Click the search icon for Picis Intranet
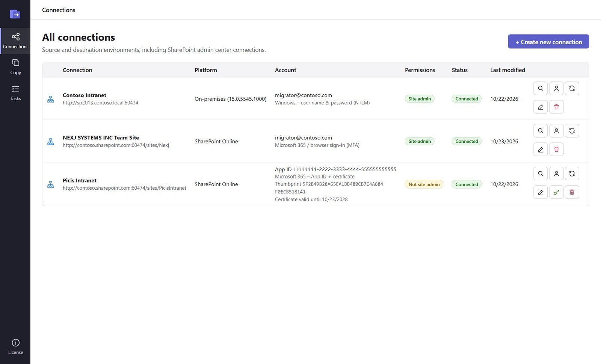Screen dimensions: 601x364 point(541,174)
